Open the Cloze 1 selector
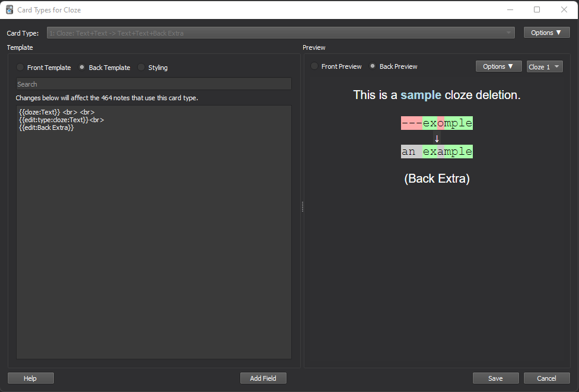579x392 pixels. click(544, 66)
